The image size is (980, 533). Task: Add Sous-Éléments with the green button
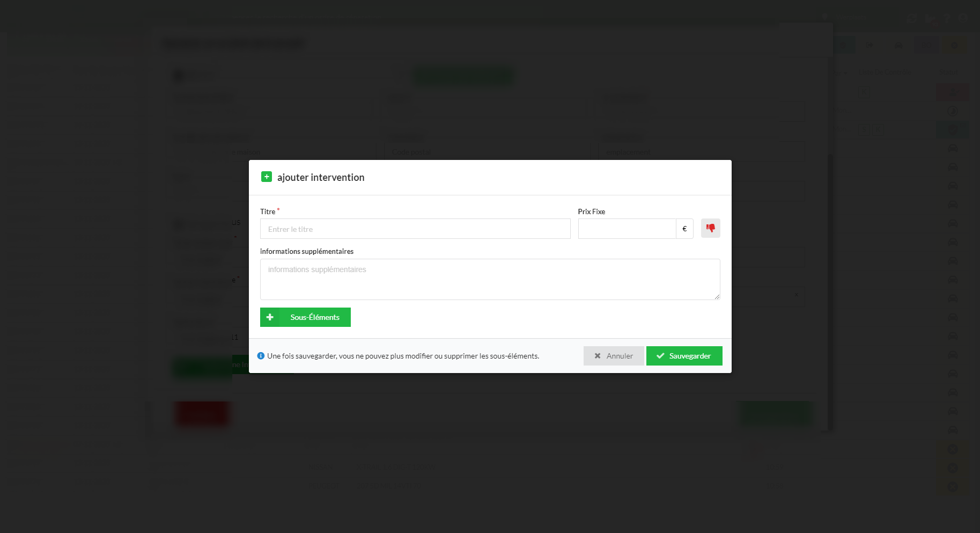[x=305, y=317]
